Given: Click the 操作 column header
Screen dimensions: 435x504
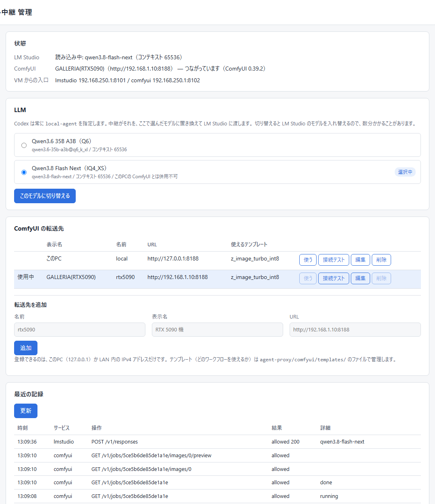Looking at the screenshot, I should click(x=97, y=428).
